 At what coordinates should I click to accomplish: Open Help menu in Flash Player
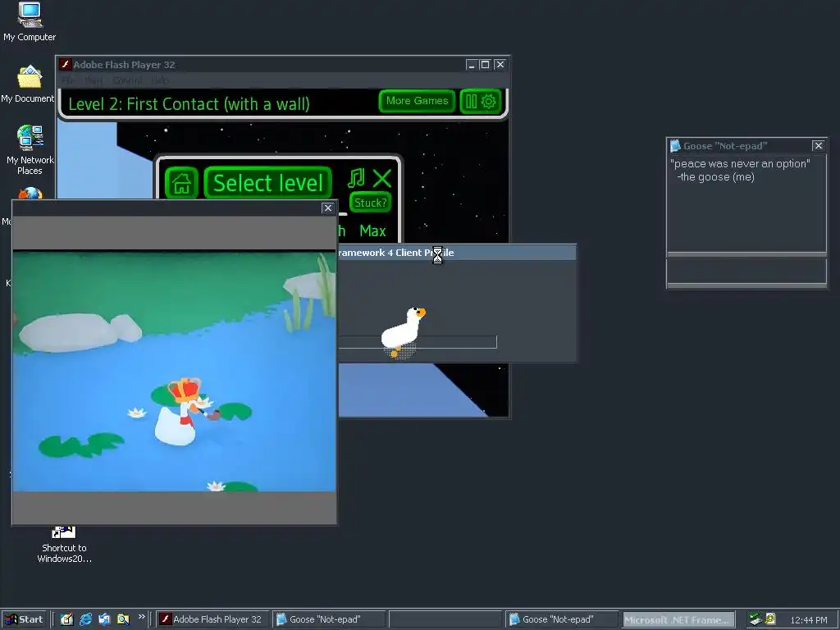[x=159, y=80]
